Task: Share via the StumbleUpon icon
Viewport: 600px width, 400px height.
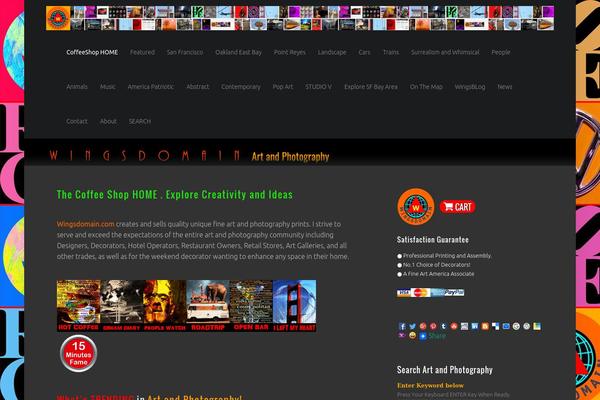Action: point(454,326)
